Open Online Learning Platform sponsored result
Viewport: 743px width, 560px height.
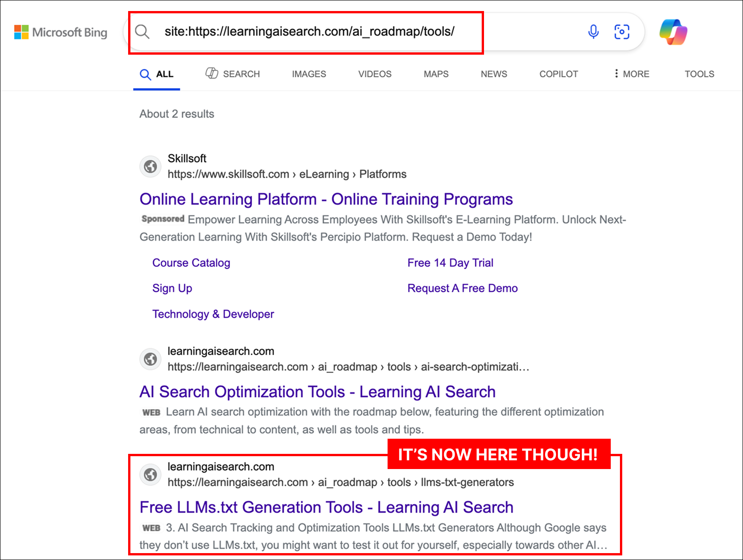(326, 199)
